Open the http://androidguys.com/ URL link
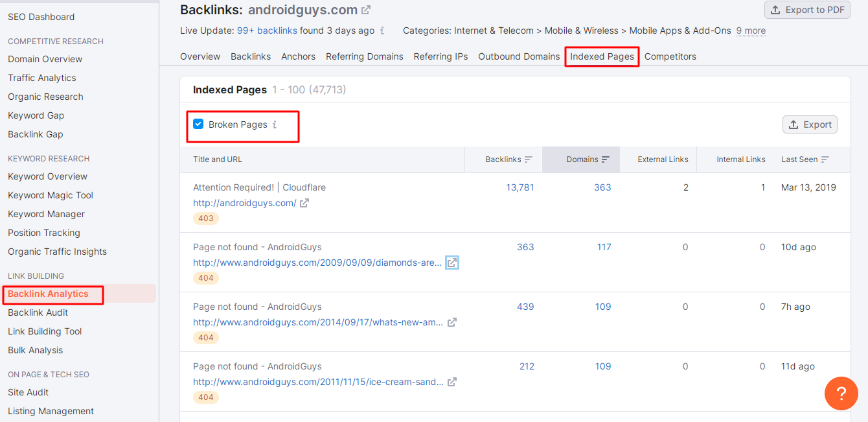This screenshot has width=868, height=422. pyautogui.click(x=244, y=203)
